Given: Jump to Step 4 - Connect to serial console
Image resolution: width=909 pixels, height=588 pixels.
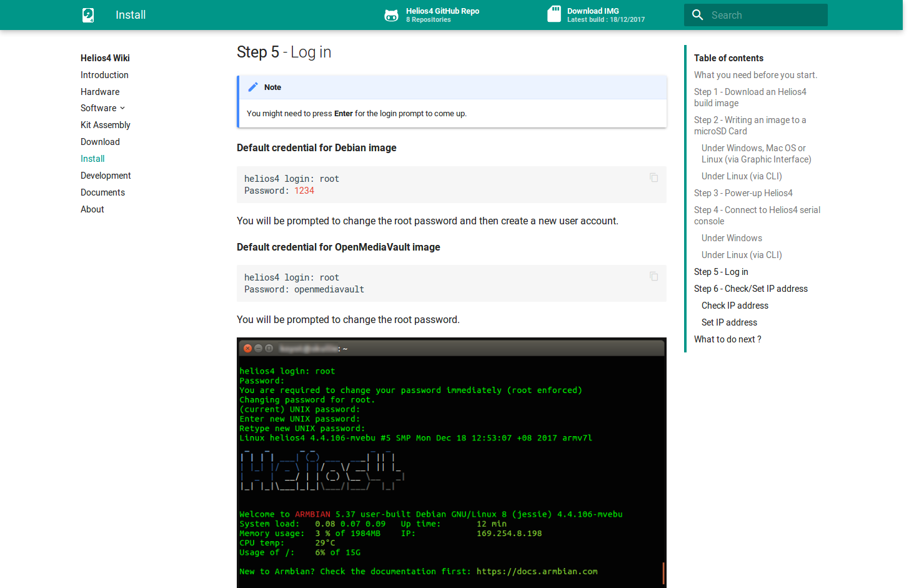Looking at the screenshot, I should coord(757,216).
